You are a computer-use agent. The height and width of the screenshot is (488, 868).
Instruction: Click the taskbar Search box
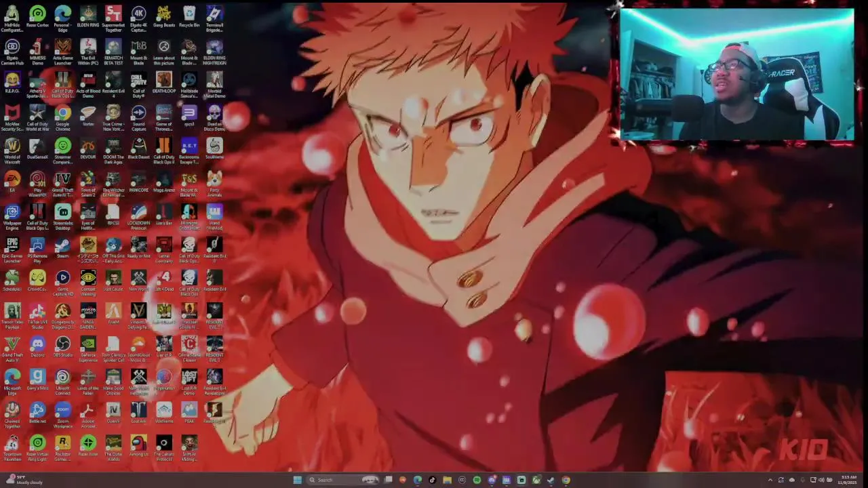tap(342, 480)
